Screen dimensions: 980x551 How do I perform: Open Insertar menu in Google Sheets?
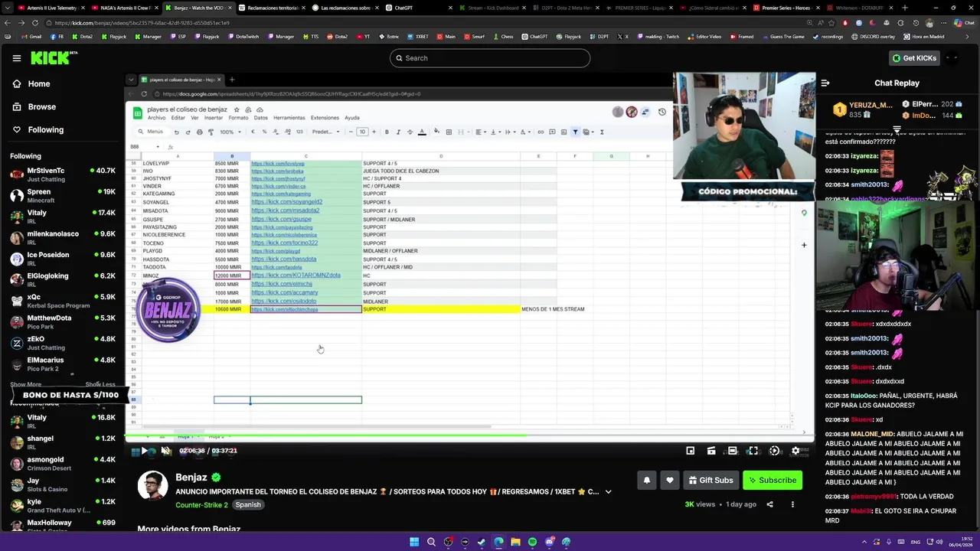pos(214,118)
